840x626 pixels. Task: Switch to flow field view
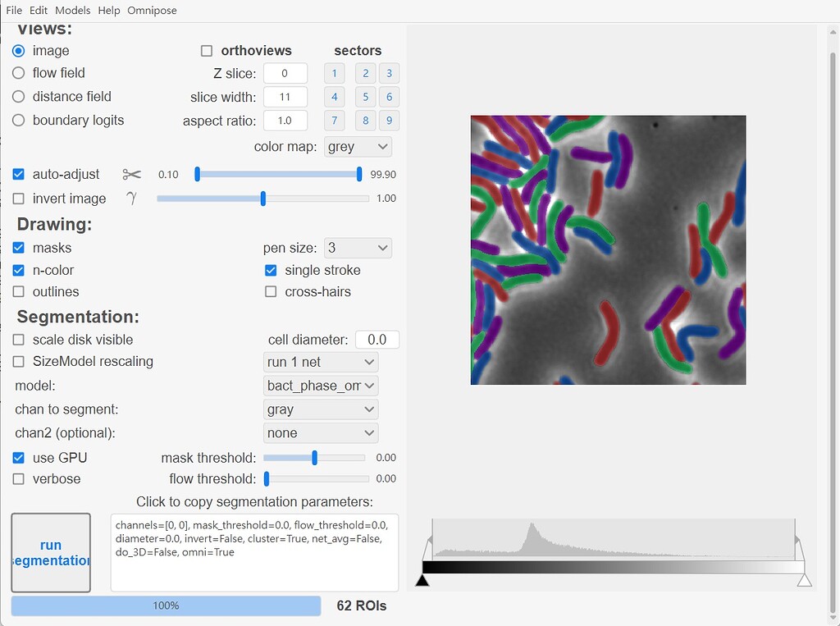click(x=18, y=72)
